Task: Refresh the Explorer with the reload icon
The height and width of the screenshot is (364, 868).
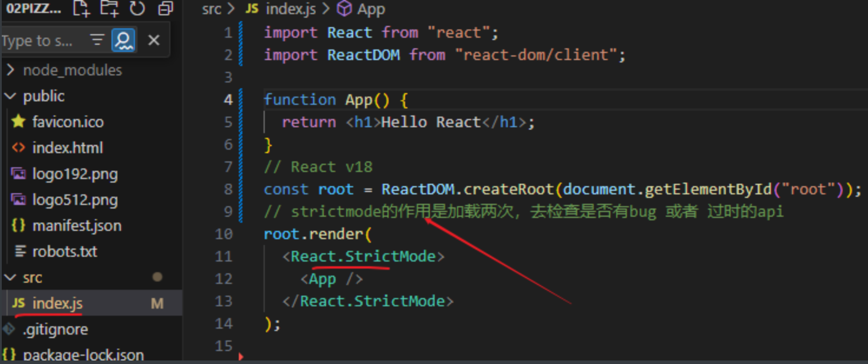Action: click(x=136, y=8)
